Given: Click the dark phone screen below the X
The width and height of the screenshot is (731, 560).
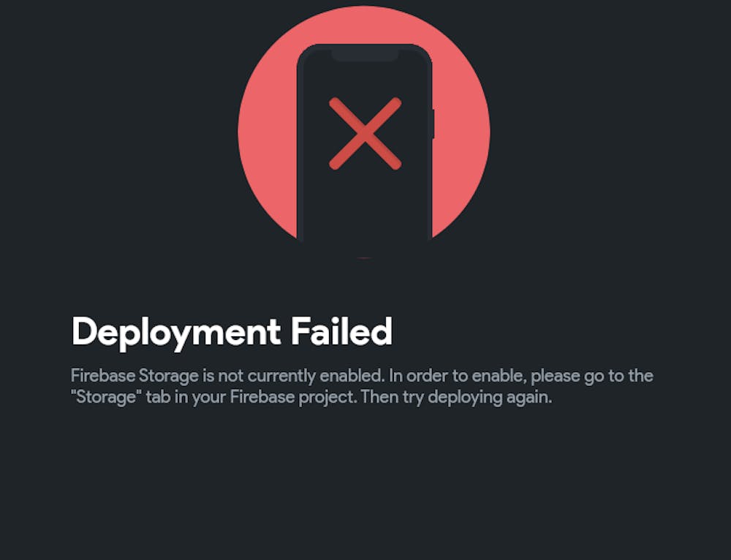Looking at the screenshot, I should tap(365, 205).
